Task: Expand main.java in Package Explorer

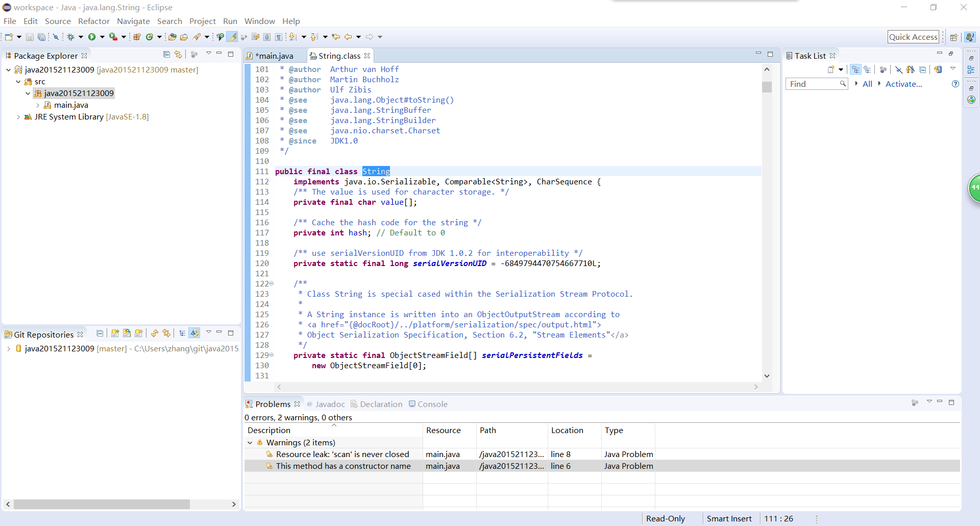Action: [x=38, y=105]
